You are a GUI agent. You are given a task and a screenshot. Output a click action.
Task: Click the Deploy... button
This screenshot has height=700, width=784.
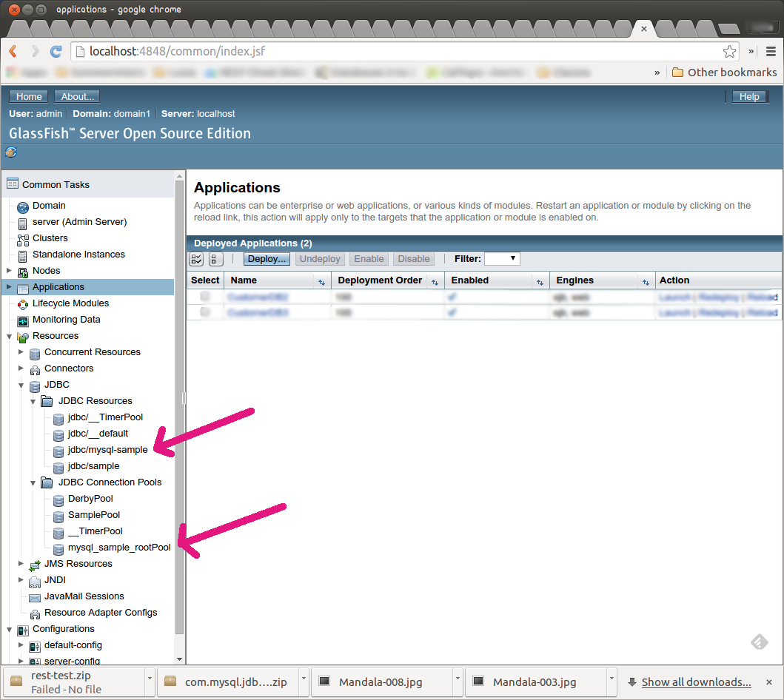click(267, 259)
